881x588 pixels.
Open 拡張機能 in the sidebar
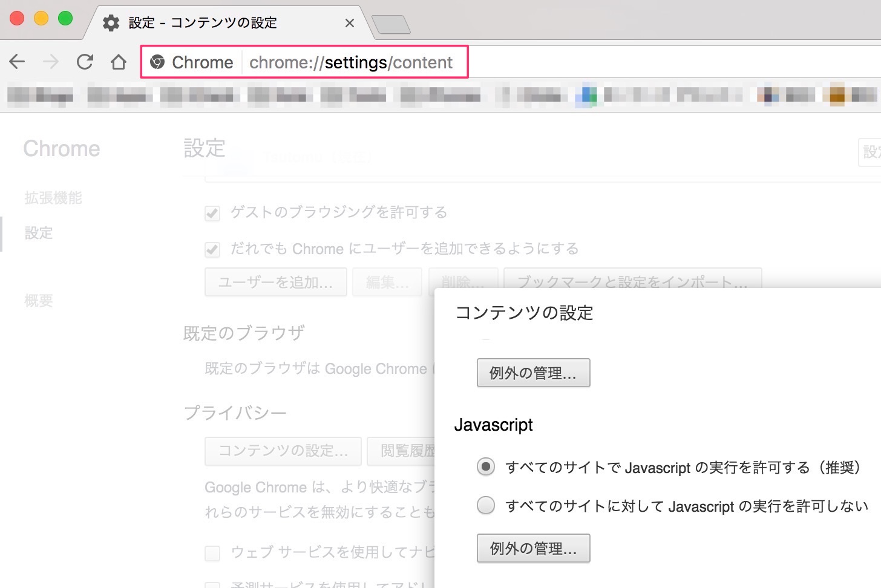[53, 198]
